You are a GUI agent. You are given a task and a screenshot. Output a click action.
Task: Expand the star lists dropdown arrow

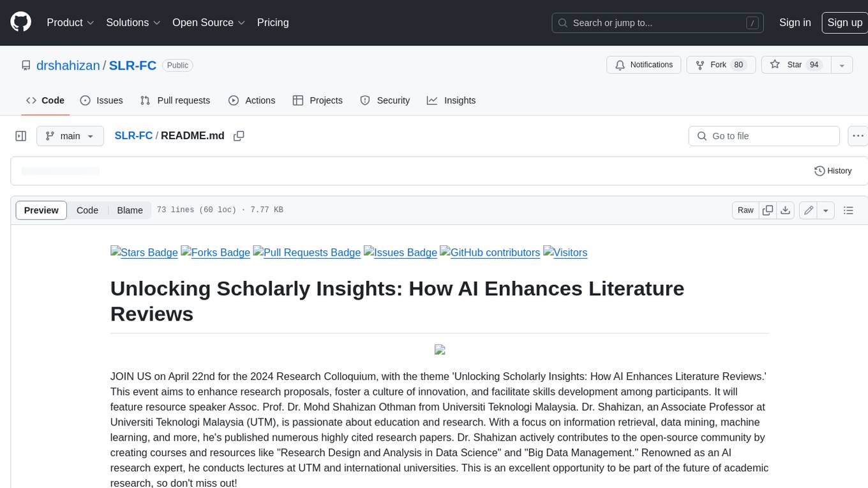click(842, 65)
